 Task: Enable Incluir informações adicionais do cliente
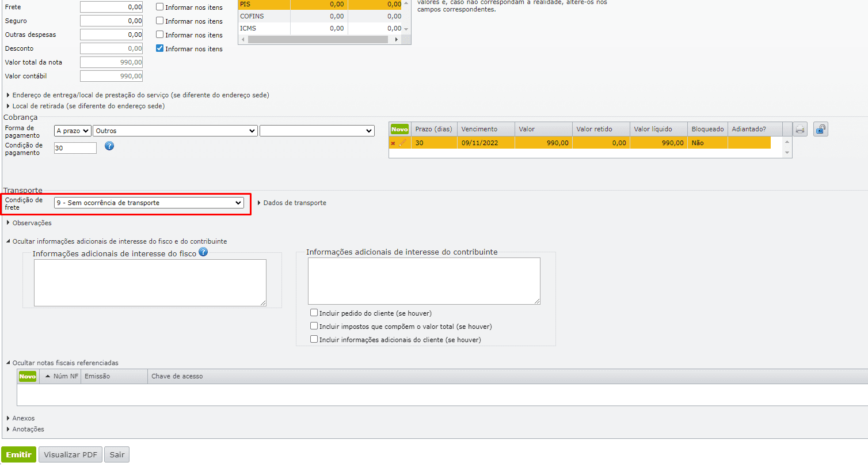[314, 339]
